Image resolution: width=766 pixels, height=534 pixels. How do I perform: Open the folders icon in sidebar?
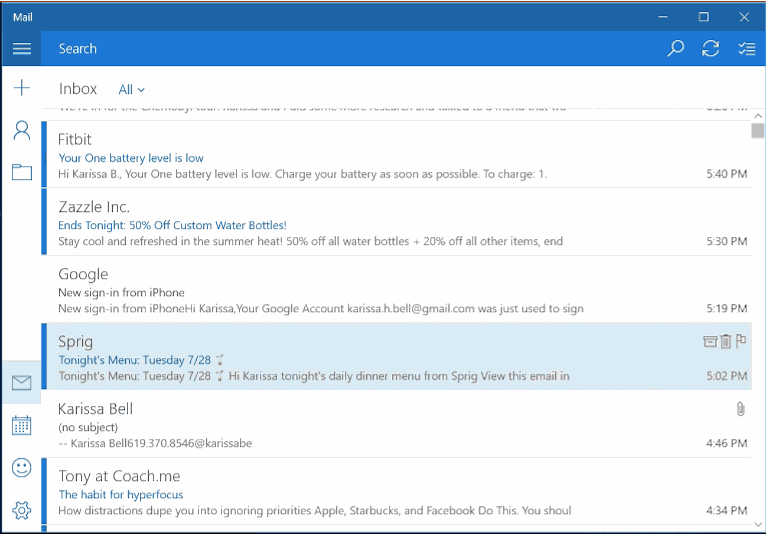coord(21,172)
